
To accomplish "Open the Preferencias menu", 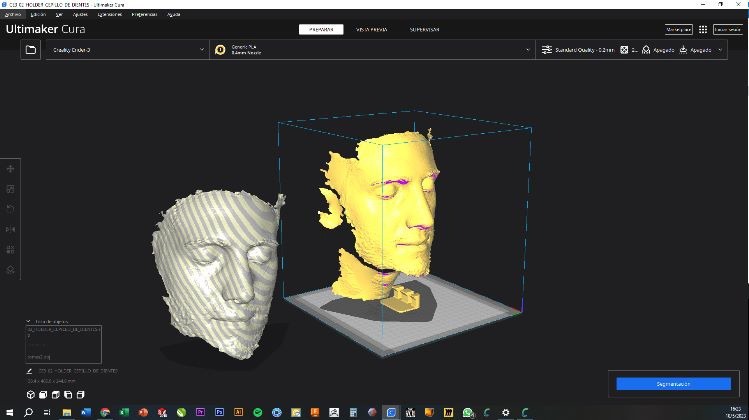I will coord(144,14).
